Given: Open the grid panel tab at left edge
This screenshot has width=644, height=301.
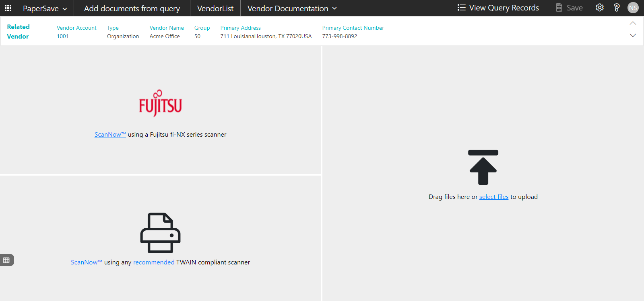Looking at the screenshot, I should (6, 260).
